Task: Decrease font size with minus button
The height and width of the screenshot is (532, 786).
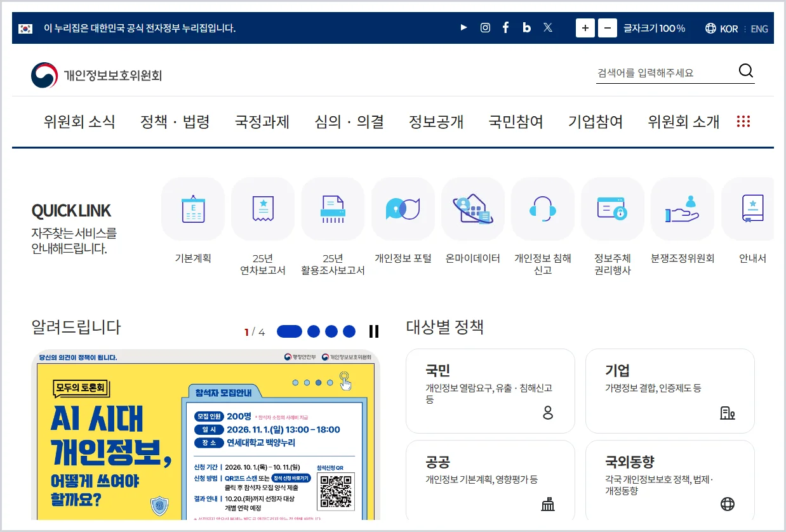Action: point(608,28)
